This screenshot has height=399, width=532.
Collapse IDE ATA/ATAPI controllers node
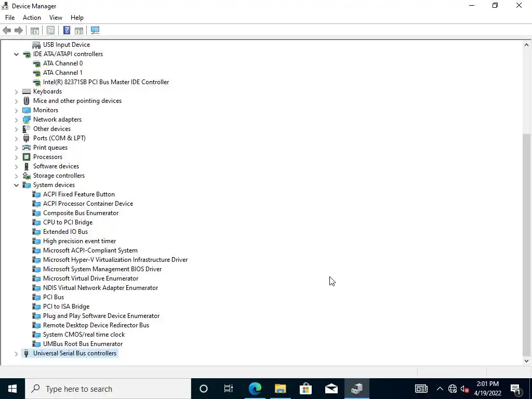[16, 54]
